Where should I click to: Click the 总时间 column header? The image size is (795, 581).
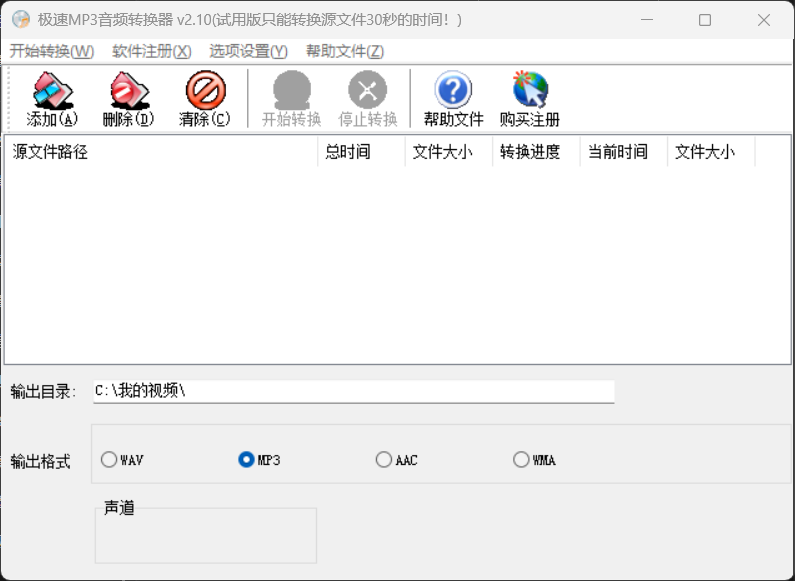362,152
